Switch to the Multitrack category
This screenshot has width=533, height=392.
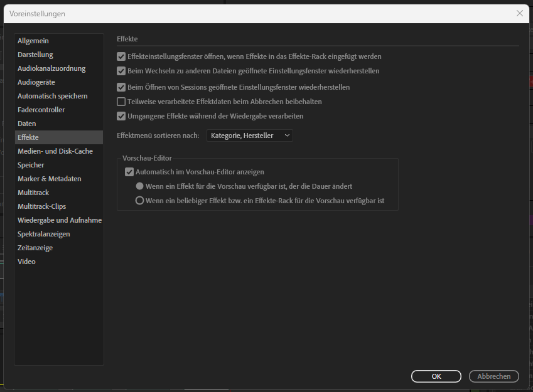pyautogui.click(x=33, y=192)
